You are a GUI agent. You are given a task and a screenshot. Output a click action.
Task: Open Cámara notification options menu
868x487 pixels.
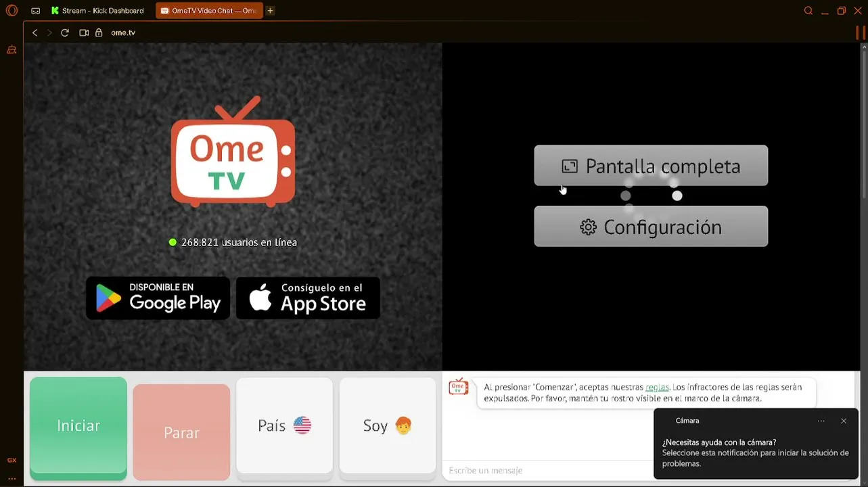click(x=821, y=421)
